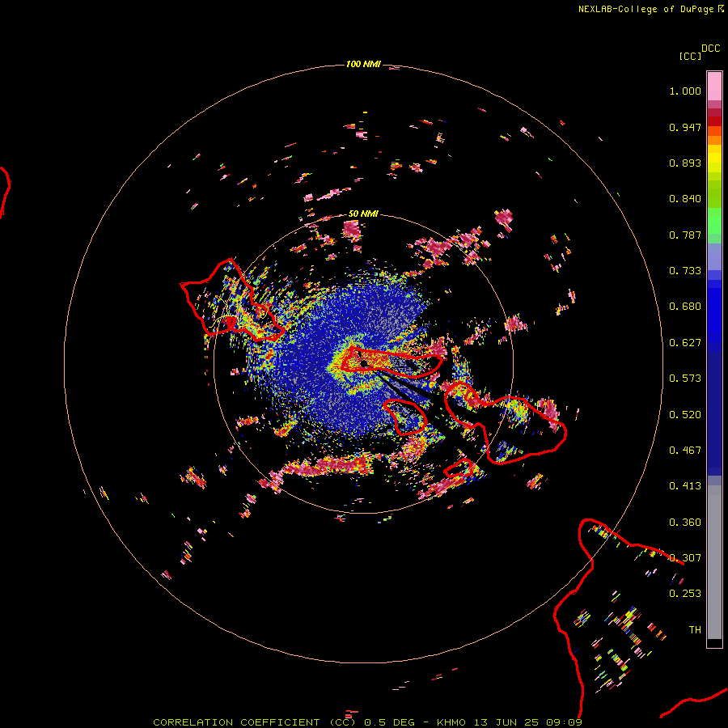This screenshot has width=728, height=728.
Task: Click the "100 NMI" range ring label
Action: coord(363,64)
